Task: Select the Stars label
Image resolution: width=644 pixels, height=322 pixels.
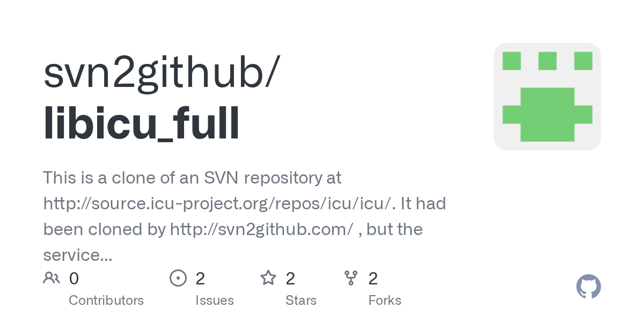Action: (x=301, y=300)
